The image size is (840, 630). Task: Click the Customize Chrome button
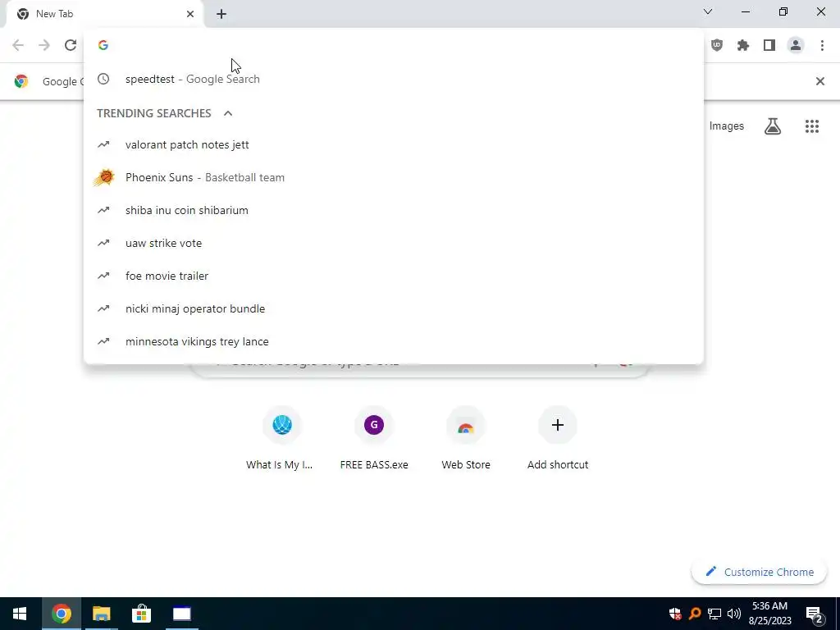pos(759,572)
